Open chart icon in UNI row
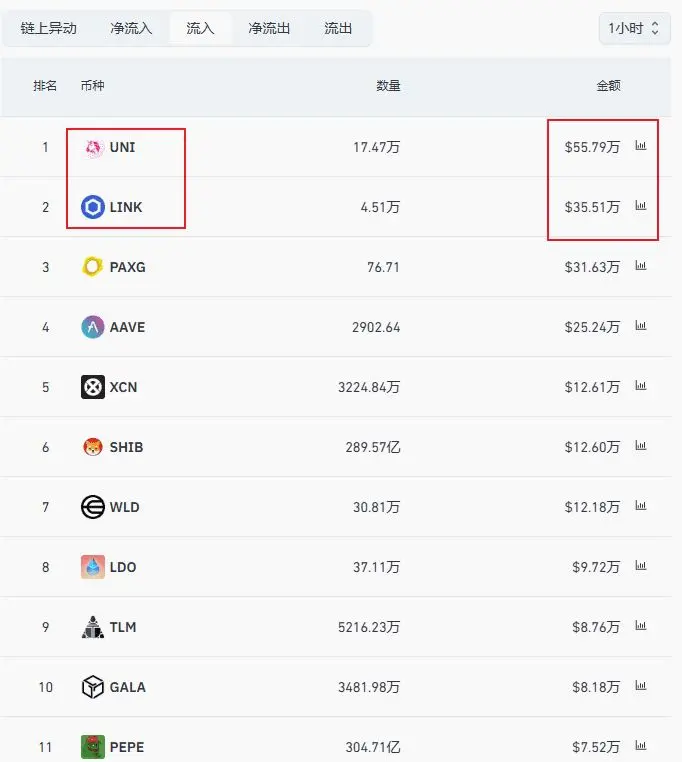Screen dimensions: 682x762 [641, 145]
